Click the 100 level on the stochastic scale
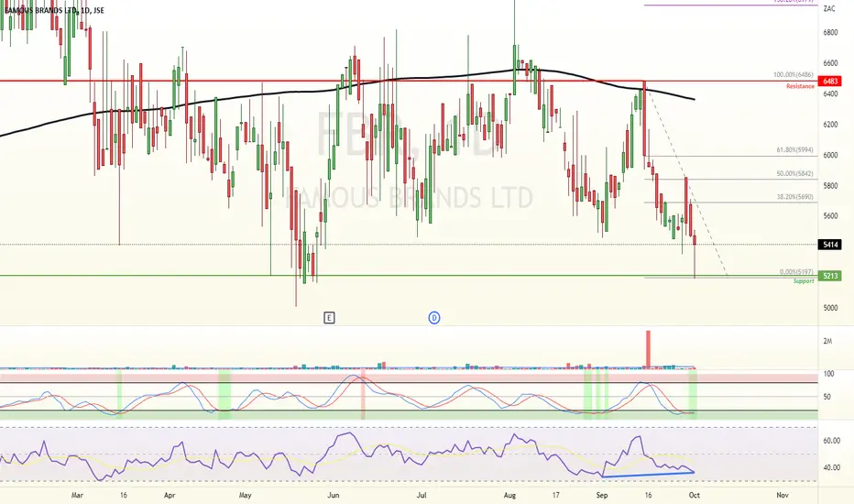This screenshot has height=504, width=854. point(829,374)
